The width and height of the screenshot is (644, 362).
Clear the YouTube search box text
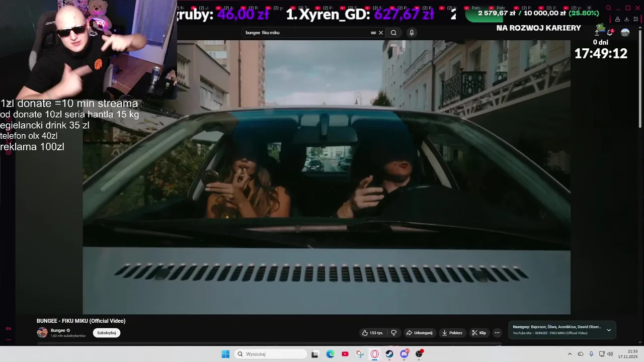(381, 33)
